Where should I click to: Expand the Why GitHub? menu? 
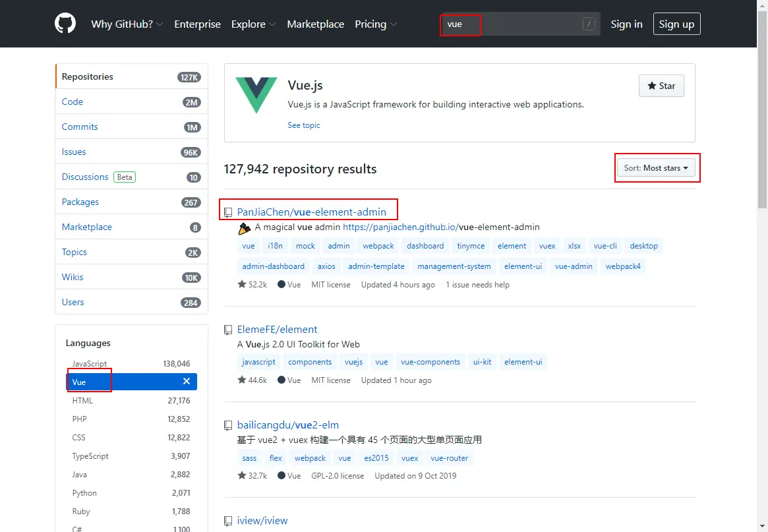127,24
